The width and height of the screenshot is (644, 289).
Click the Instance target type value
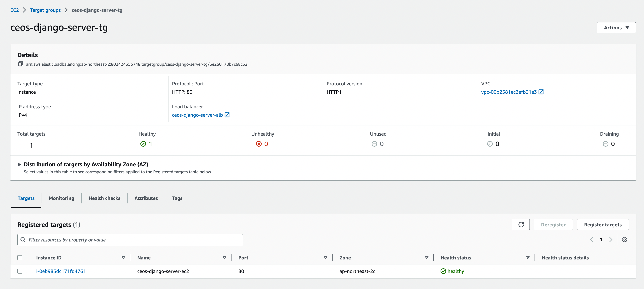[26, 92]
